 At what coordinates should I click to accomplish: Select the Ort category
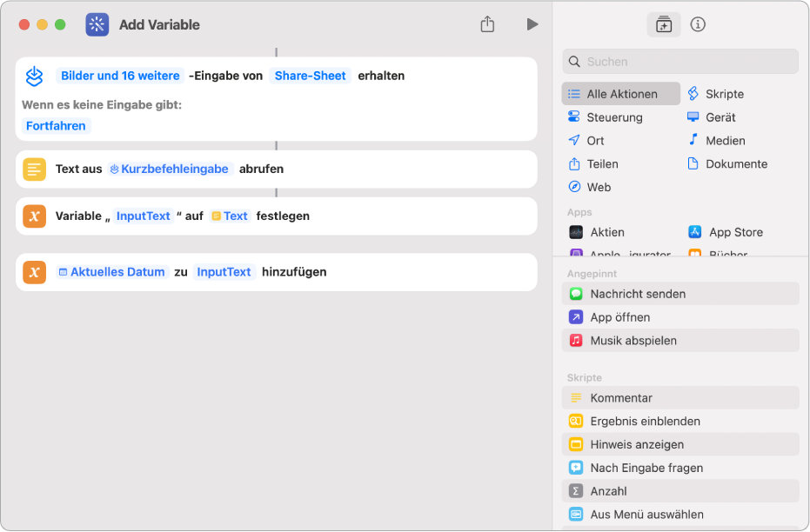(x=586, y=140)
